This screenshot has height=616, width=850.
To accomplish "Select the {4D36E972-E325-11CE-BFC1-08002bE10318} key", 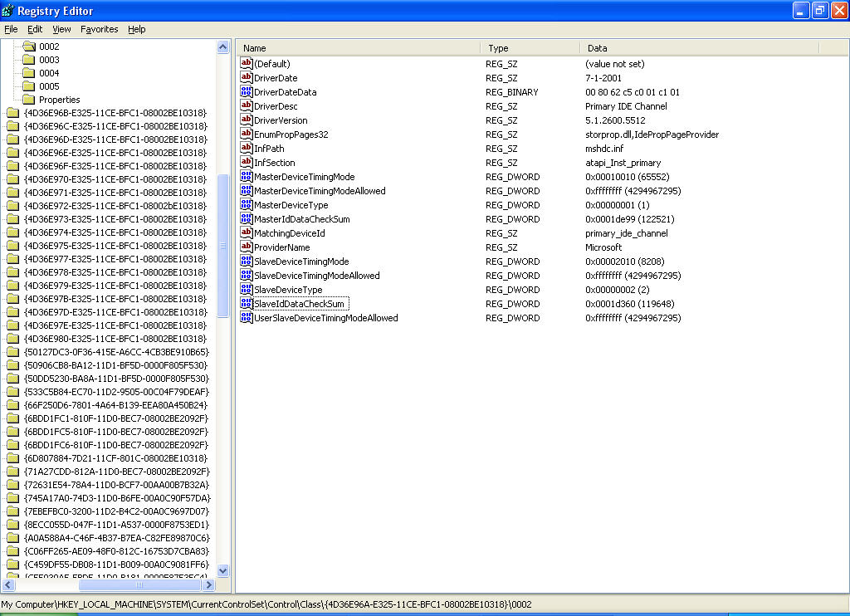I will [115, 206].
